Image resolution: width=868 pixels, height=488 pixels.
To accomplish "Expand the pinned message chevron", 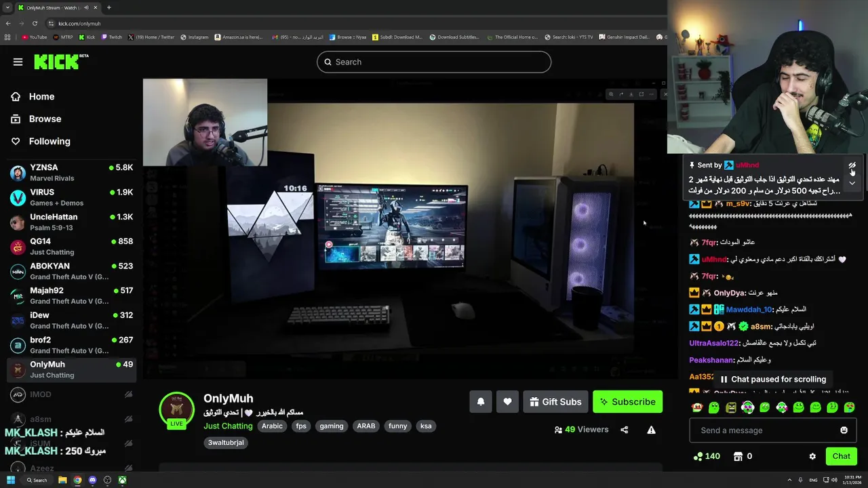I will tap(852, 182).
